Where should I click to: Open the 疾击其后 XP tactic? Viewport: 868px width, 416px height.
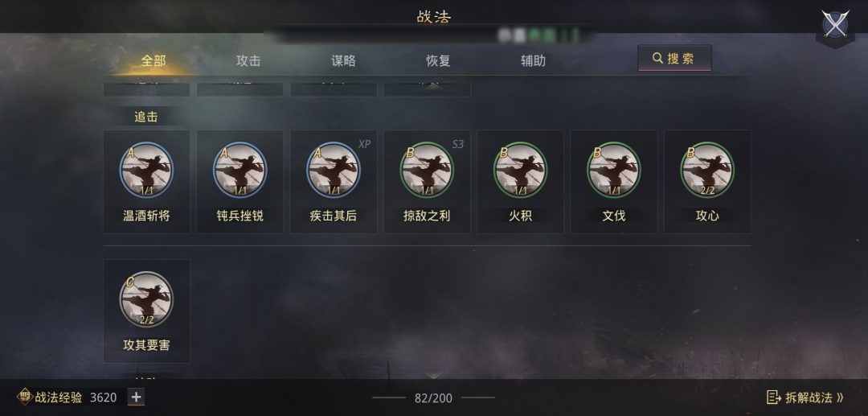coord(334,170)
